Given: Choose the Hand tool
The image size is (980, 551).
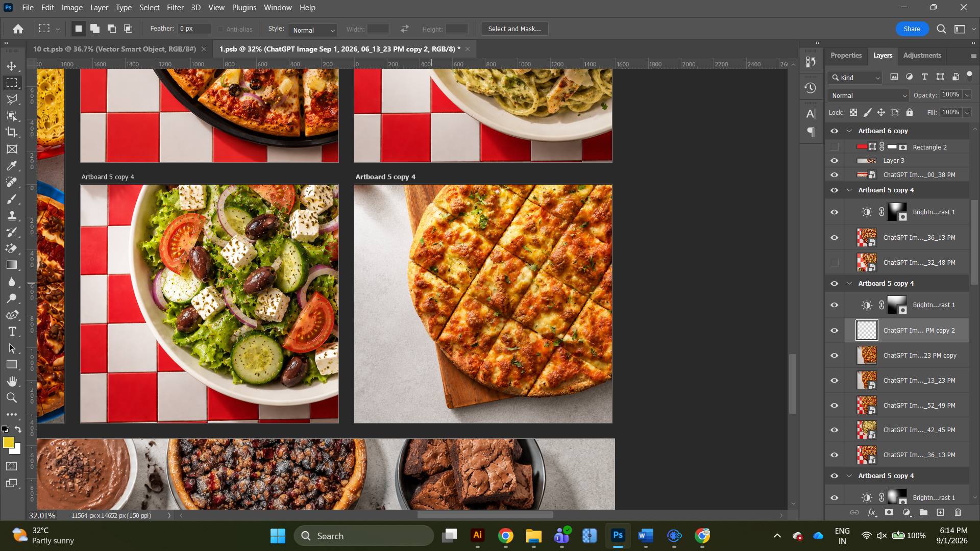Looking at the screenshot, I should click(12, 381).
